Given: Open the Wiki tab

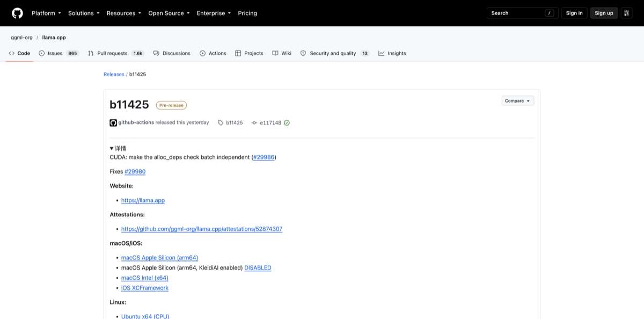Looking at the screenshot, I should click(282, 53).
